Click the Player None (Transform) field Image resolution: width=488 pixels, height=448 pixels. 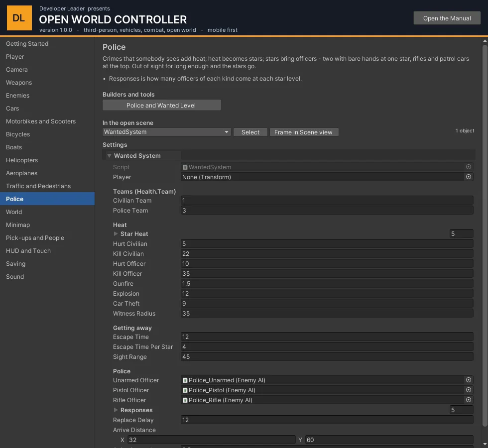point(327,177)
